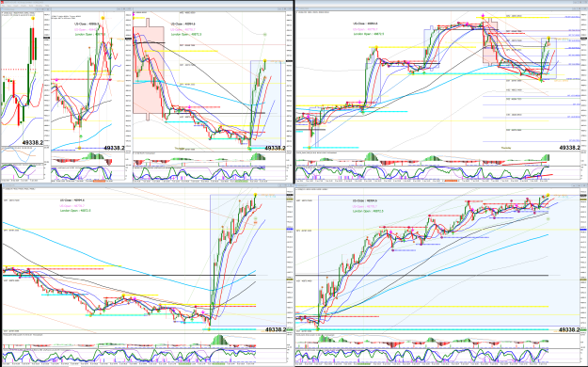Open the Insert menu
Viewport: 588px width, 367px height.
[16, 6]
